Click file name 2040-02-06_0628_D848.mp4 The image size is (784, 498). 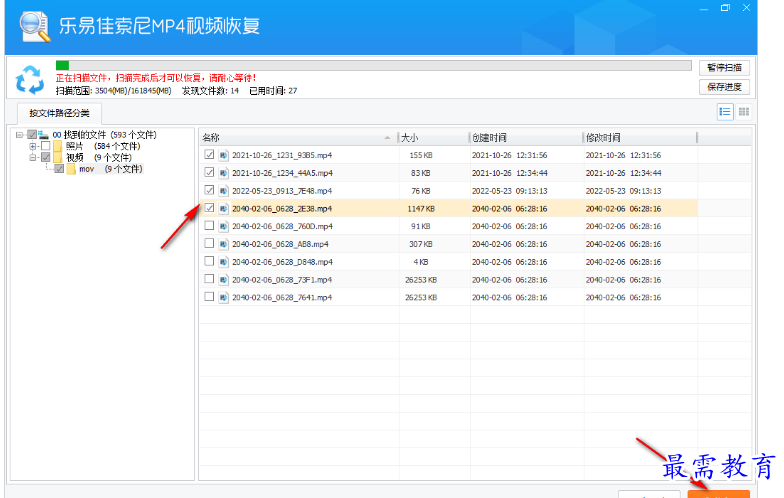tap(282, 262)
